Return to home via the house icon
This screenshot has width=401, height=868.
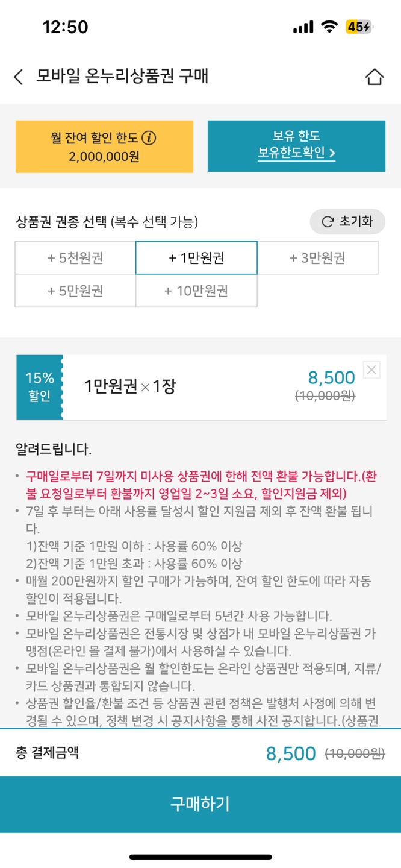(x=375, y=77)
